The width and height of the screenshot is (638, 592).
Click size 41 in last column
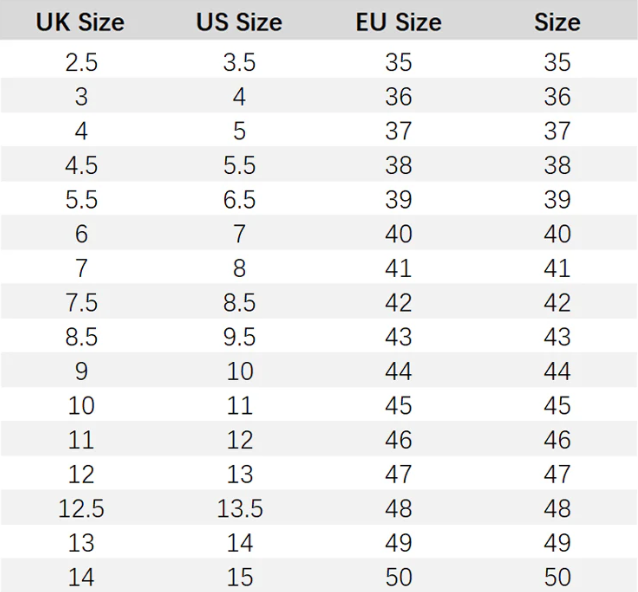[557, 269]
